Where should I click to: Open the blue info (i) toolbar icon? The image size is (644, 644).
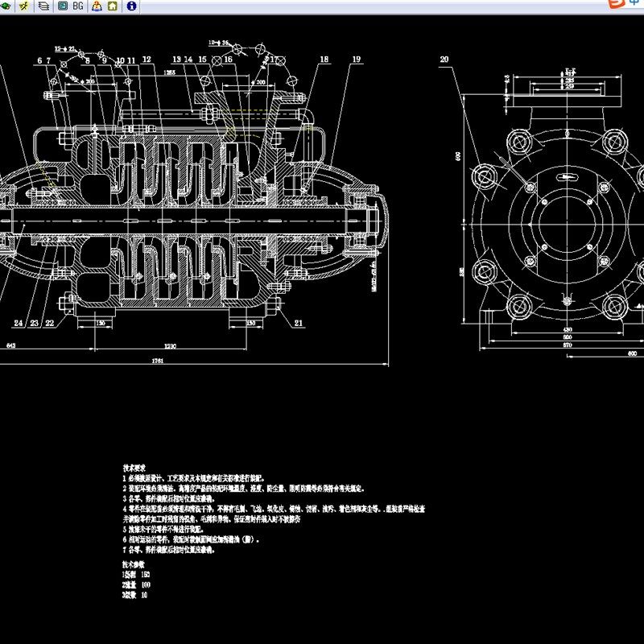click(131, 6)
